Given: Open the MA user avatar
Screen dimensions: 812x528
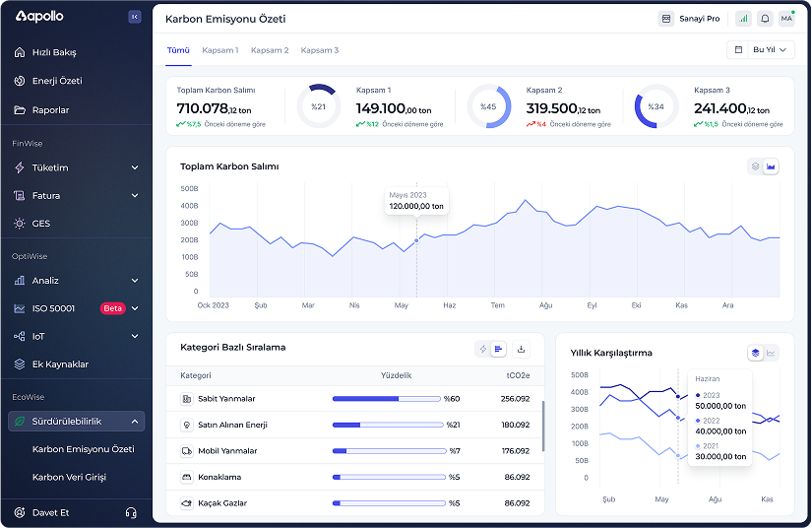Looking at the screenshot, I should point(786,19).
